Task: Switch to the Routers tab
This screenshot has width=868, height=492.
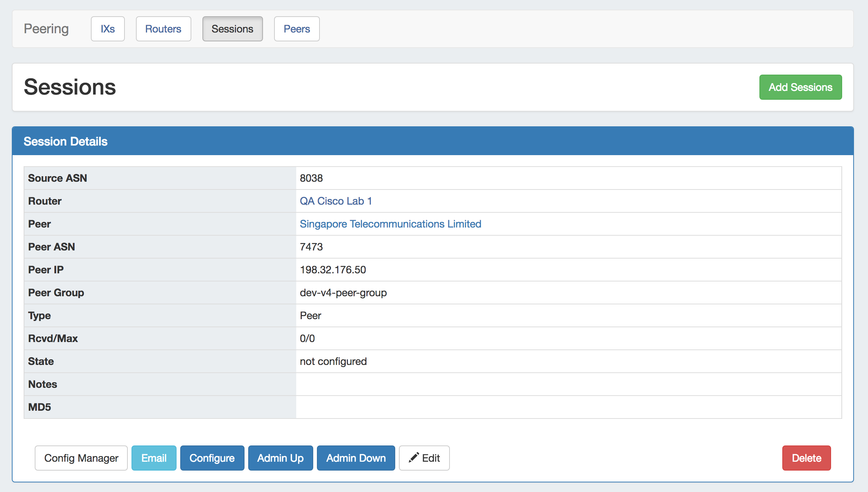Action: pos(163,29)
